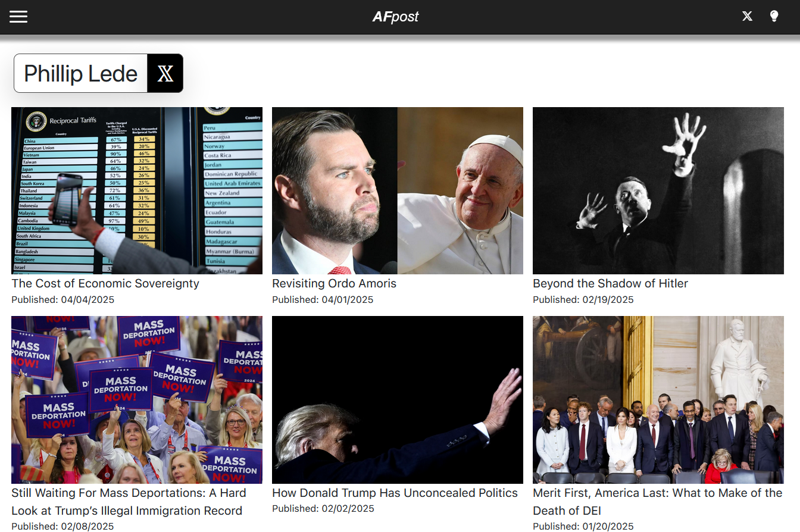Read The Cost of Economic Sovereignty

click(105, 284)
